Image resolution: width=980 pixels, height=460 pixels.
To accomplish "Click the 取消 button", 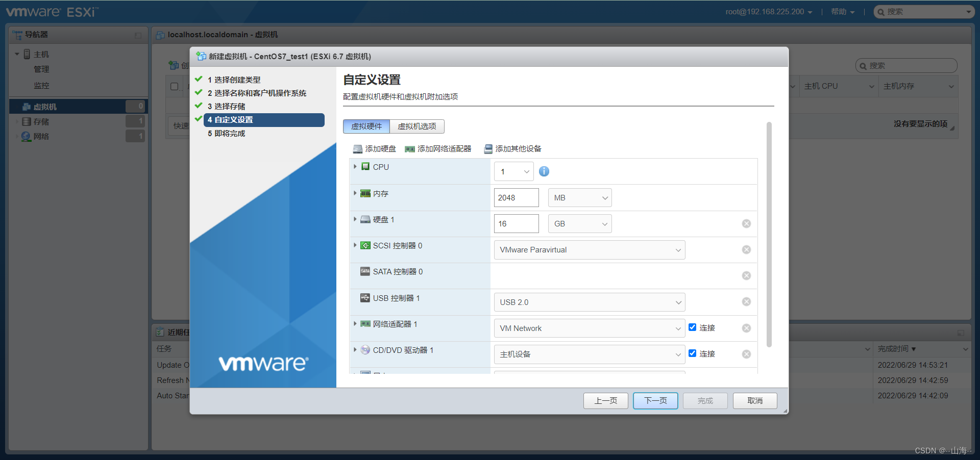I will 755,401.
